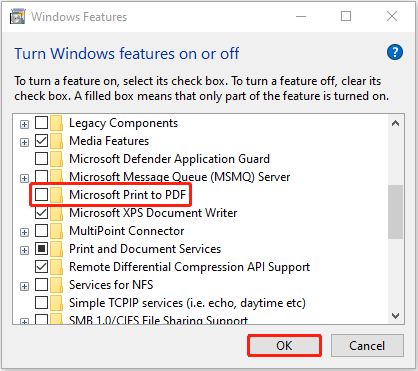
Task: Uncheck Microsoft XPS Document Writer checkbox
Action: tap(41, 213)
